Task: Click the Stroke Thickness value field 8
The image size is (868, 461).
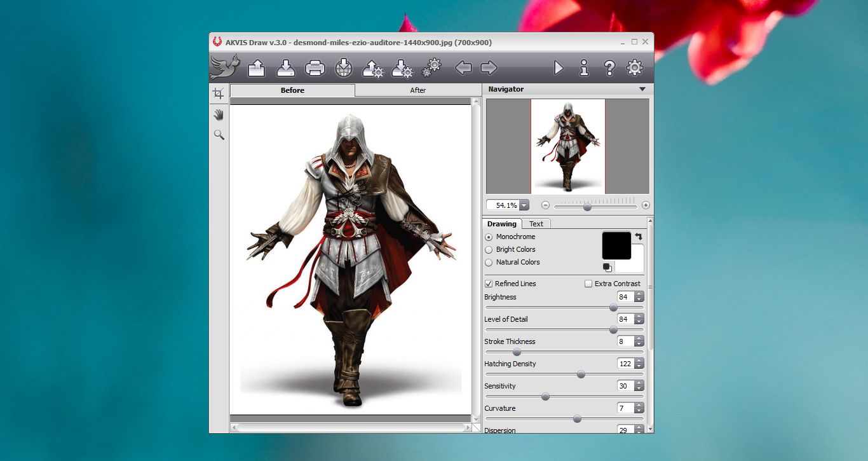Action: coord(625,341)
